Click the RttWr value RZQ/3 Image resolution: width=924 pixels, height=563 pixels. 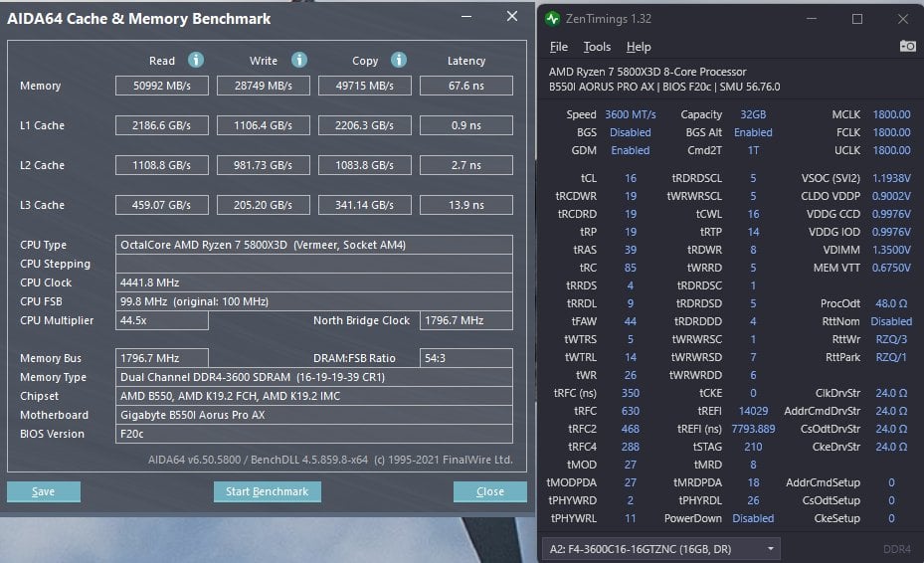(891, 339)
